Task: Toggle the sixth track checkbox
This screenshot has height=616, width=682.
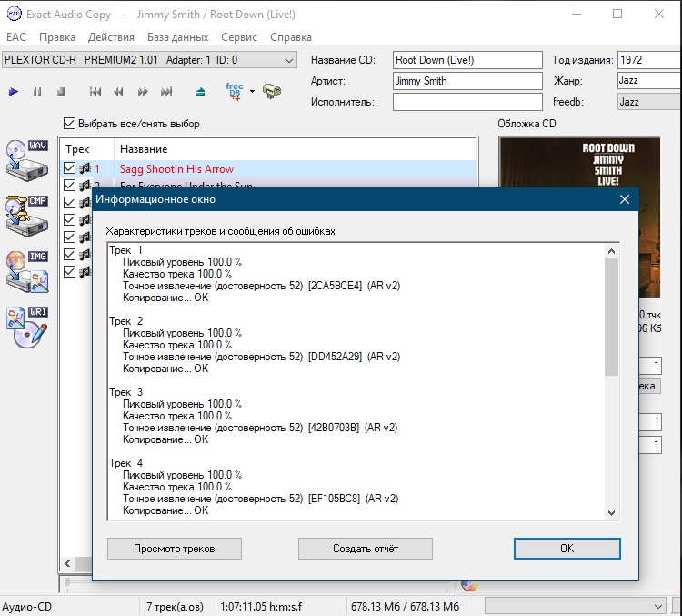Action: [x=69, y=254]
